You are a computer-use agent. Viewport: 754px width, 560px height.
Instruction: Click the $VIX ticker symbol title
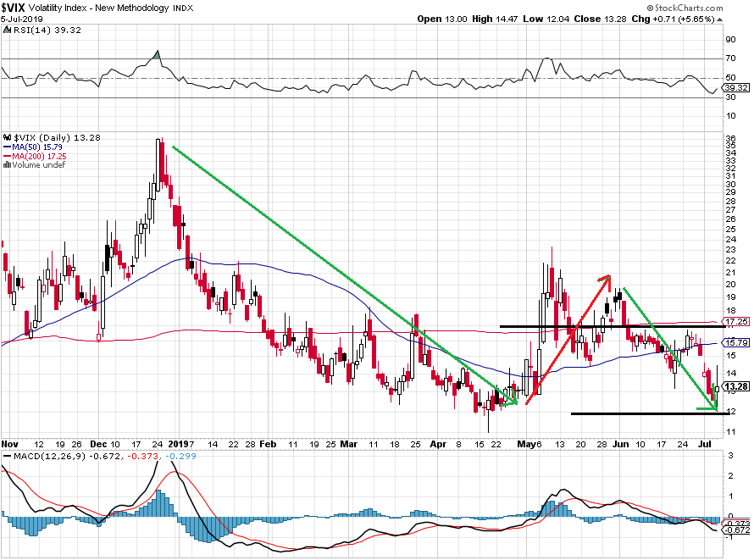coord(18,8)
